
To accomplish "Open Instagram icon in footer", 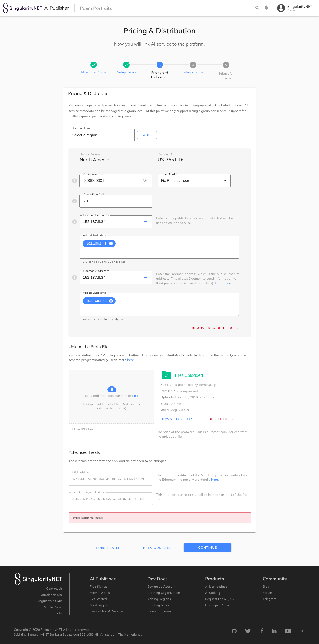I will (x=302, y=631).
